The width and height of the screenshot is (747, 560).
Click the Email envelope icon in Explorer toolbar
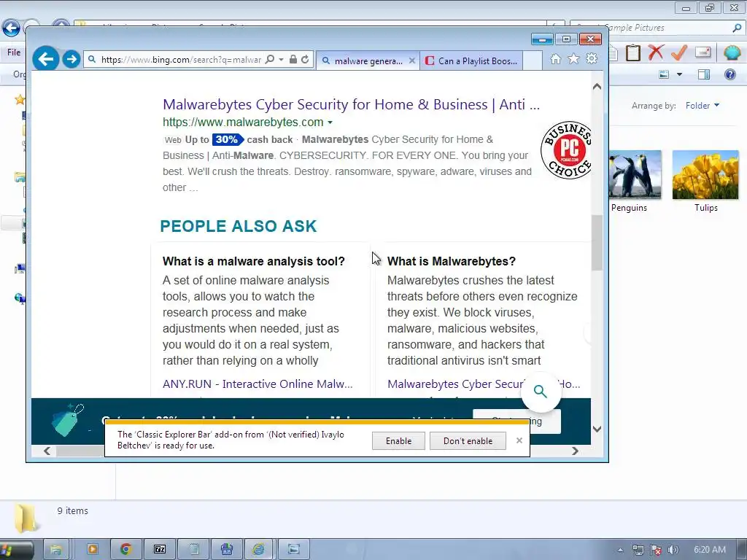703,52
